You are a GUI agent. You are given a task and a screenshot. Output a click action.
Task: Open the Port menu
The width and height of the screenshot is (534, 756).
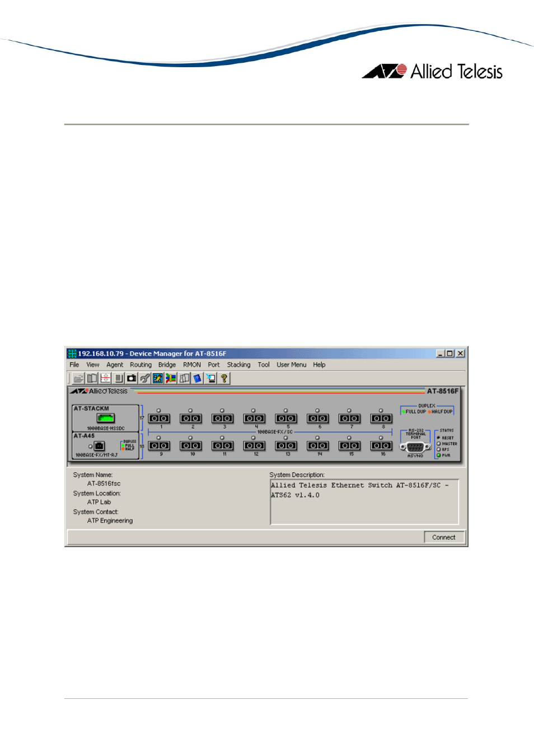pos(214,365)
